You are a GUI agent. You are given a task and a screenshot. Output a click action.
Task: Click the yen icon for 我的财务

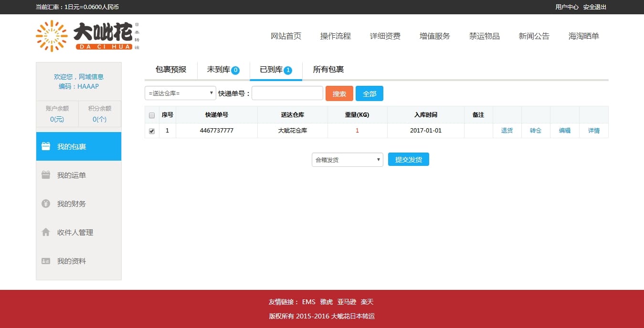(46, 204)
